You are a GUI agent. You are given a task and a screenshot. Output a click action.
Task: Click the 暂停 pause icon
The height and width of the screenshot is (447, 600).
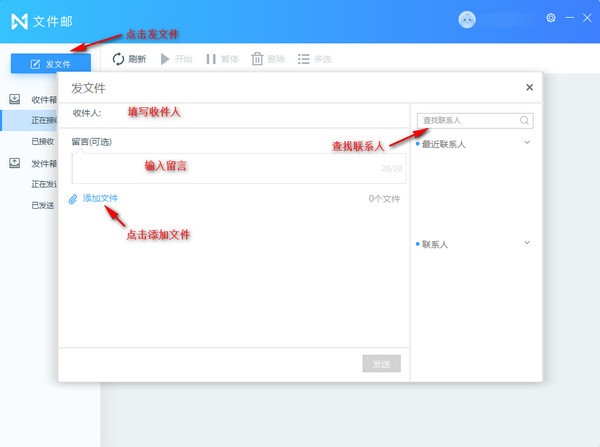[x=211, y=59]
